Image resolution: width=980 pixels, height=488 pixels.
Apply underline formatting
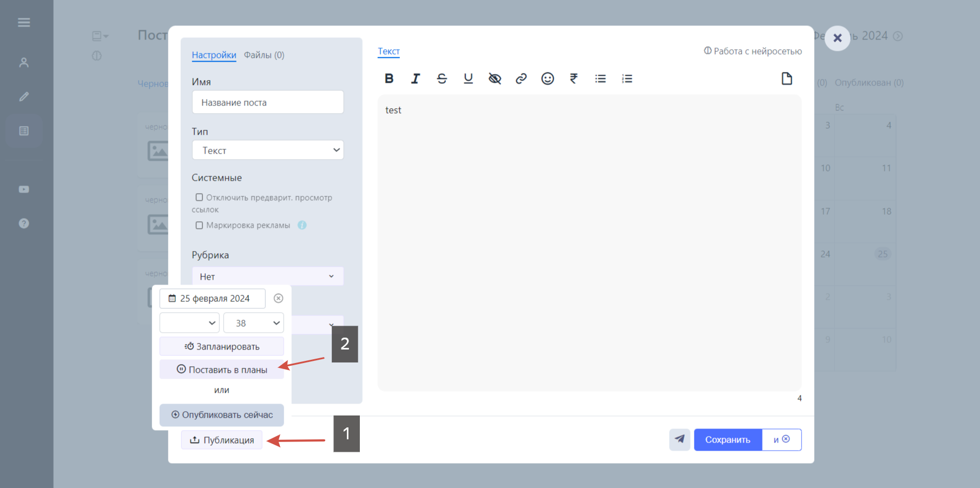468,78
